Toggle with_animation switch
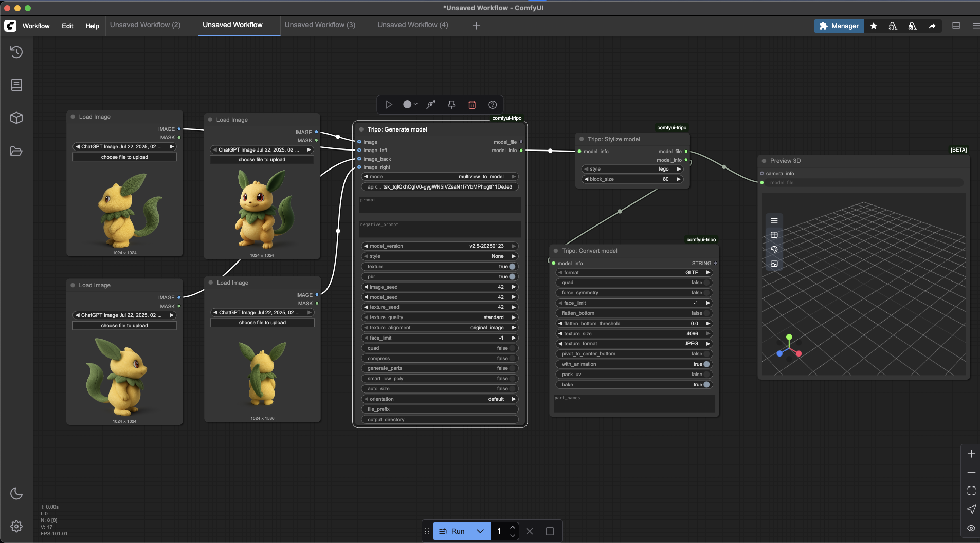Viewport: 980px width, 543px height. coord(634,364)
